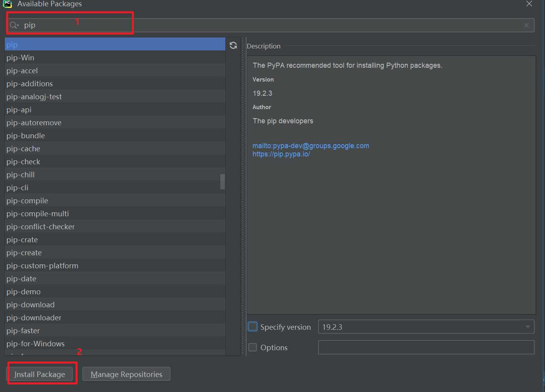Select the pip-for-Windows package
Image resolution: width=545 pixels, height=392 pixels.
[x=115, y=344]
